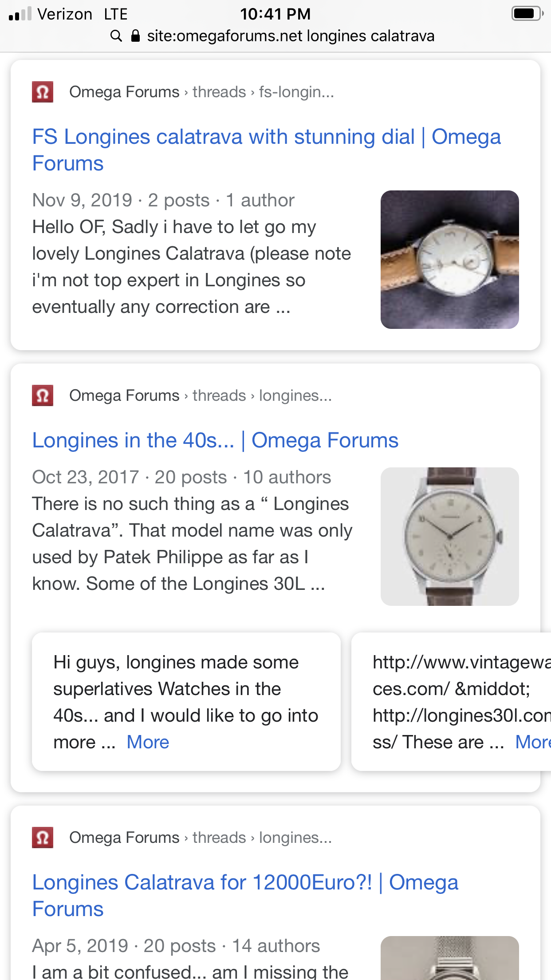Tap the search magnifier icon in address bar

(x=116, y=36)
